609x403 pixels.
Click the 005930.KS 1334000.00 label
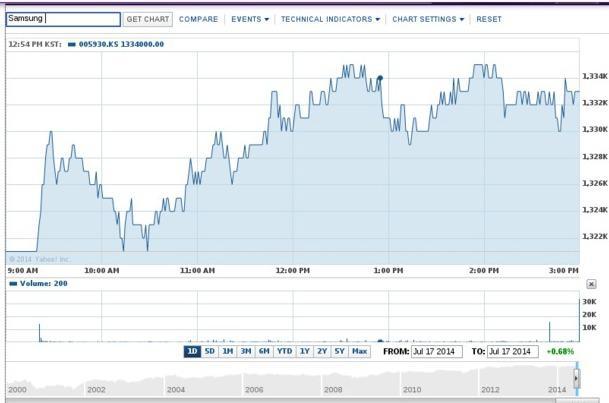121,44
